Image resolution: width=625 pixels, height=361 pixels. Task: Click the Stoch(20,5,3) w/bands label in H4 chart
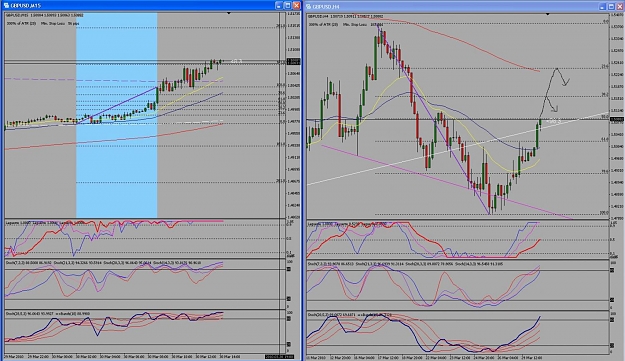[350, 315]
